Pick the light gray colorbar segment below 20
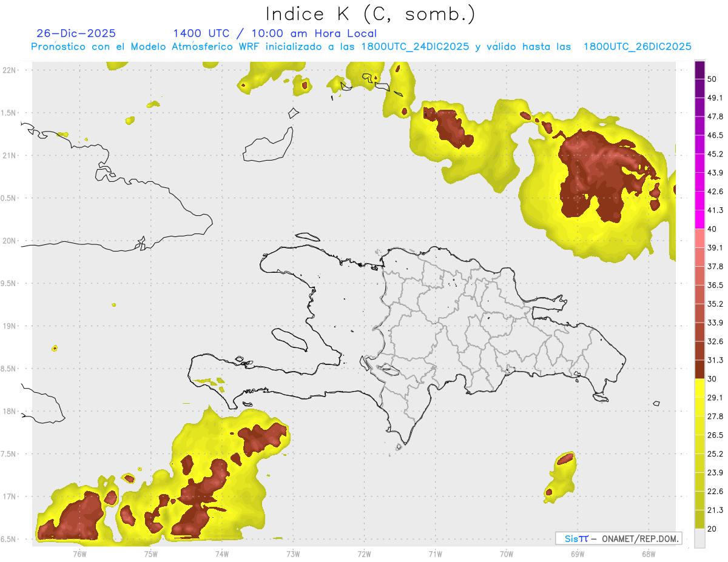Viewport: 728px width, 562px height. 699,538
